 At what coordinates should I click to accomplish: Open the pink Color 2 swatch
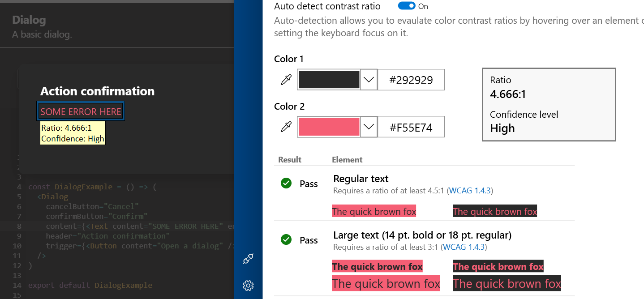click(x=329, y=127)
